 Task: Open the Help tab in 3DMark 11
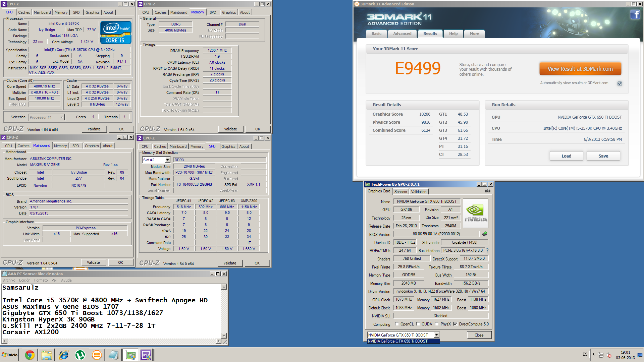(453, 34)
